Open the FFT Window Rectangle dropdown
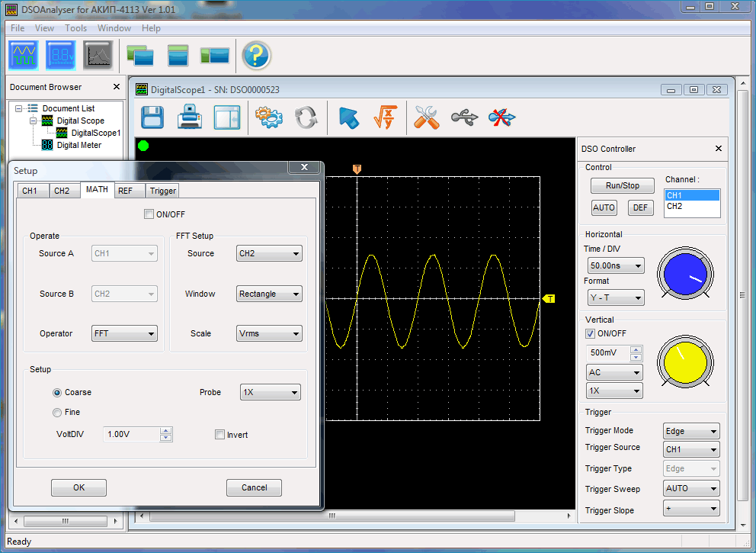 pyautogui.click(x=269, y=294)
